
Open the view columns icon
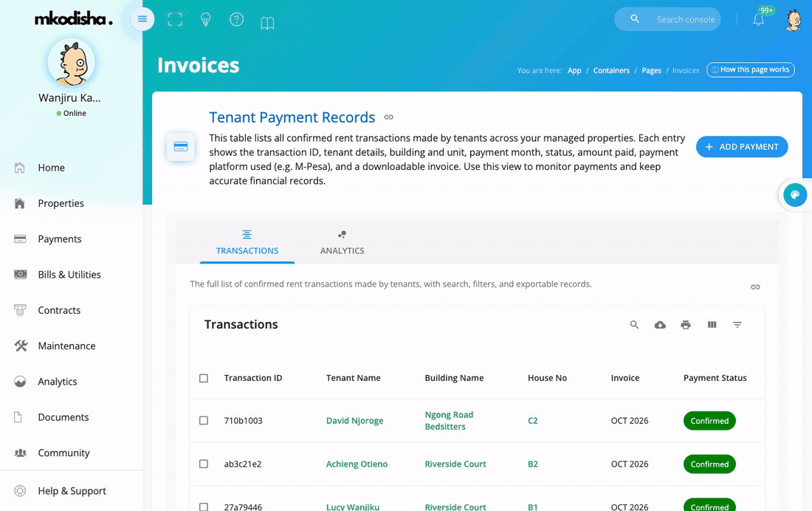click(x=712, y=325)
